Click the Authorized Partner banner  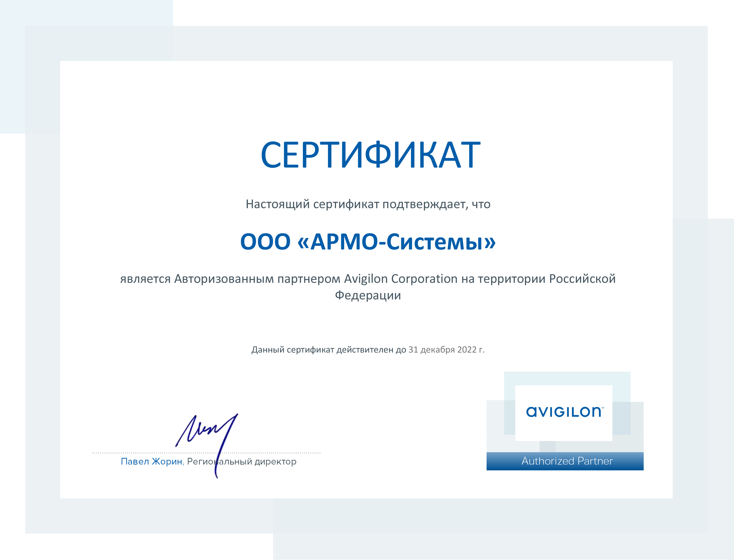(565, 461)
